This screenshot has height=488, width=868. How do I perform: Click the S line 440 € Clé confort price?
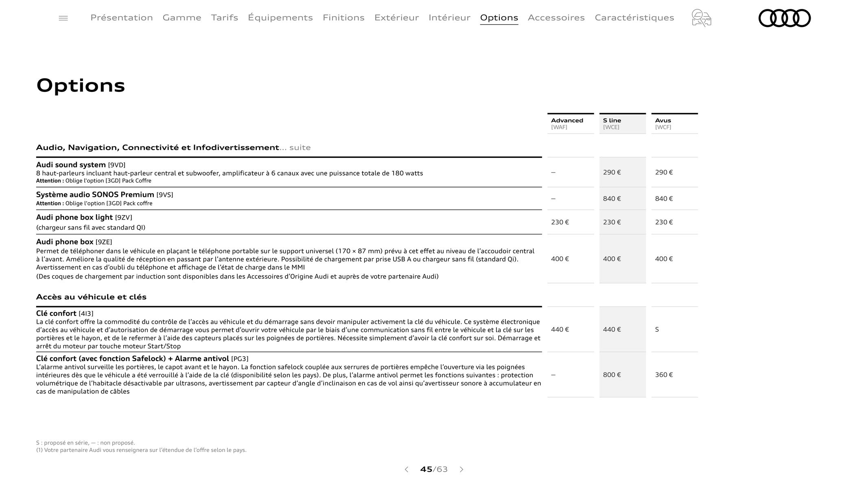coord(612,330)
